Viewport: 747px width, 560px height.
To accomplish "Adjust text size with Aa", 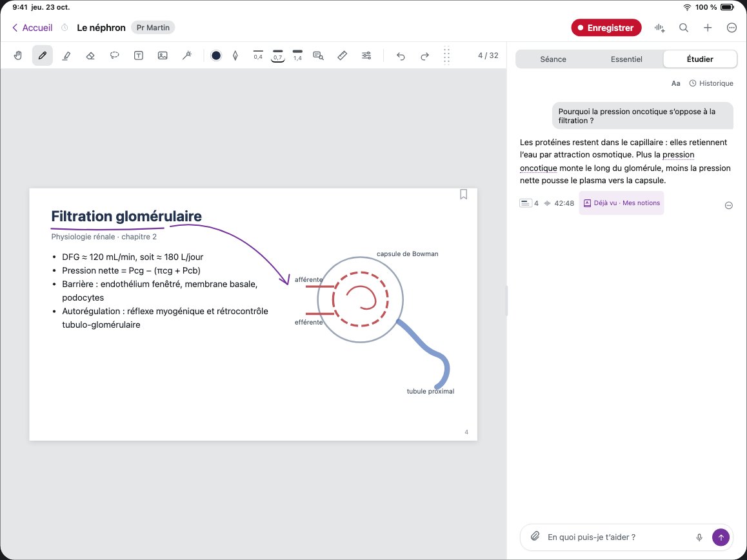I will pos(675,83).
